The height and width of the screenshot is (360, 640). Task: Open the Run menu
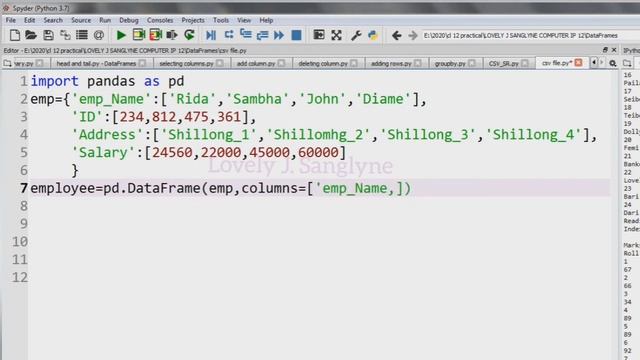[105, 20]
